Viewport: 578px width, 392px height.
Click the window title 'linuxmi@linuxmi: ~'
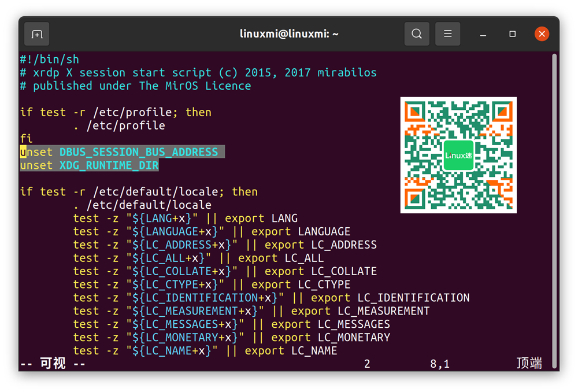[x=289, y=34]
